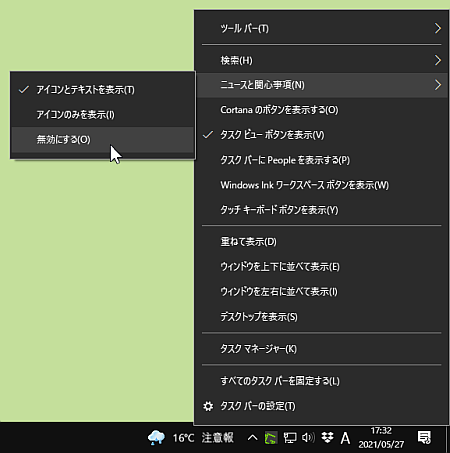Open hidden tray icons chevron in taskbar
The width and height of the screenshot is (450, 453).
click(252, 437)
